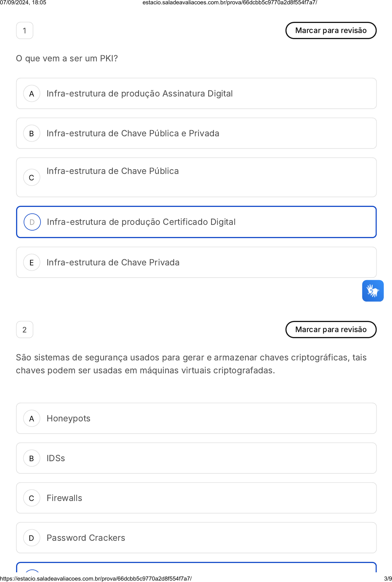Select Honeypots answer in question 2

(x=68, y=418)
